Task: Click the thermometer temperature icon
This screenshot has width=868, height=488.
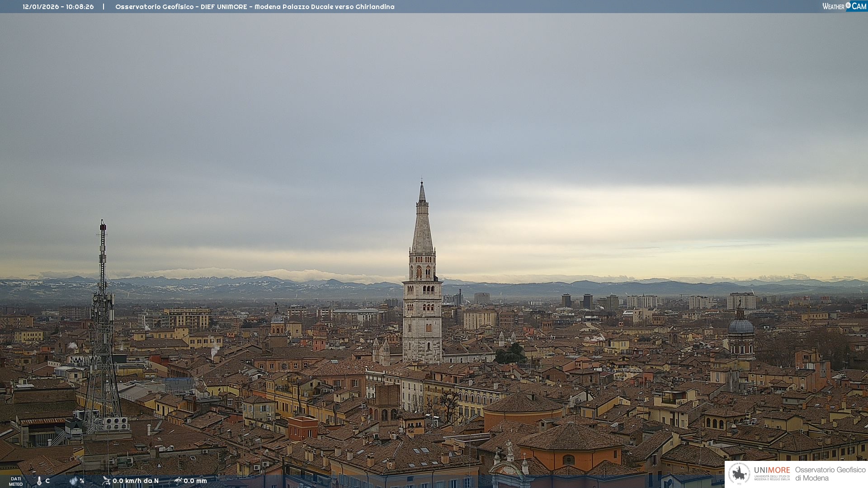Action: coord(39,481)
